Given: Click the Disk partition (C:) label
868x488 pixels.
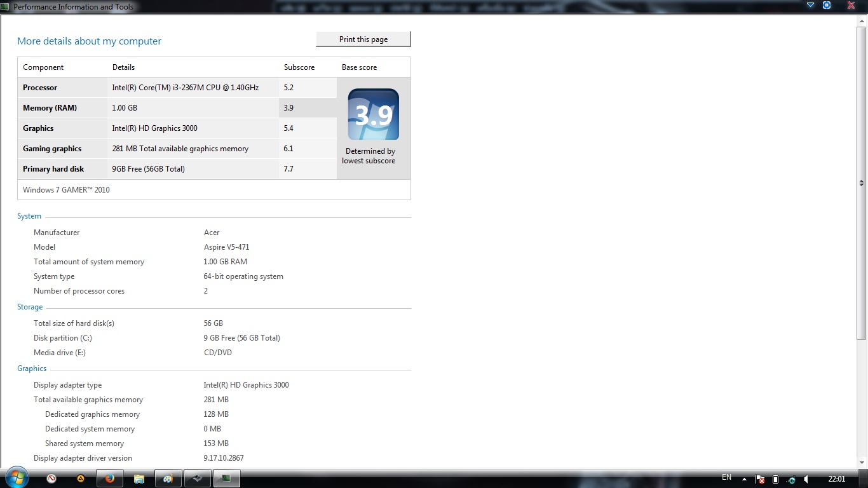Looking at the screenshot, I should [x=63, y=338].
